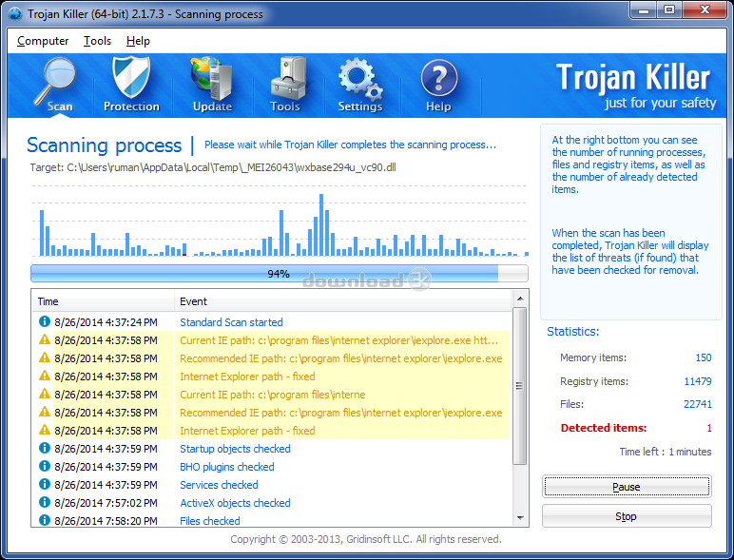The image size is (734, 560).
Task: Click the timestamp 8/26/2014 4:37:24 PM
Action: tap(106, 322)
